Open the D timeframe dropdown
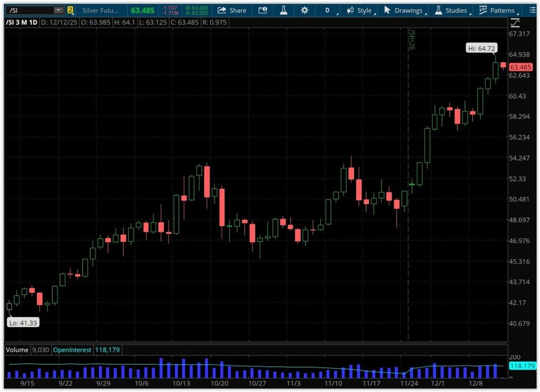This screenshot has width=540, height=392. [x=328, y=10]
